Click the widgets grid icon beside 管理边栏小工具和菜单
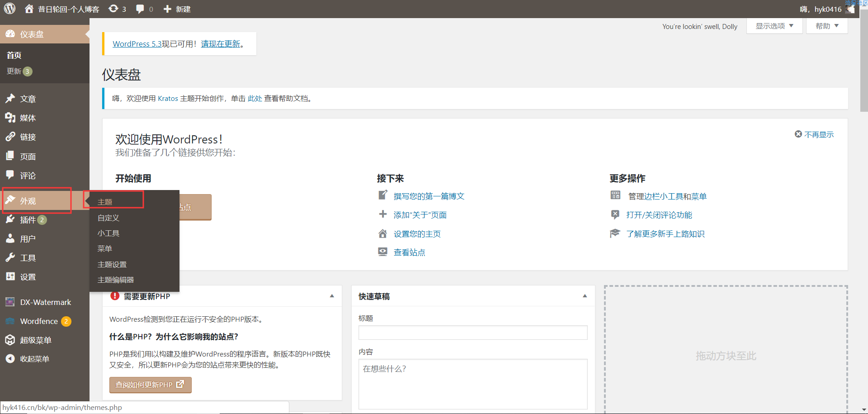The image size is (868, 414). (615, 195)
